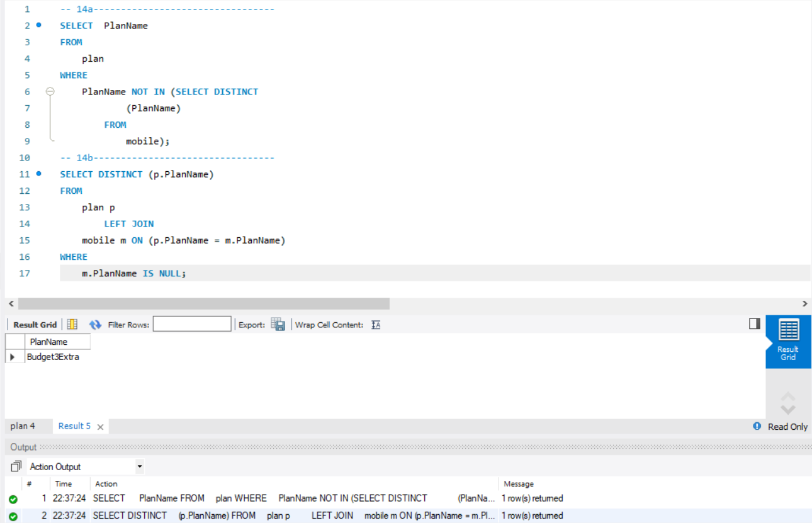Toggle Wrap Cell Content
Image resolution: width=812 pixels, height=523 pixels.
pyautogui.click(x=375, y=324)
